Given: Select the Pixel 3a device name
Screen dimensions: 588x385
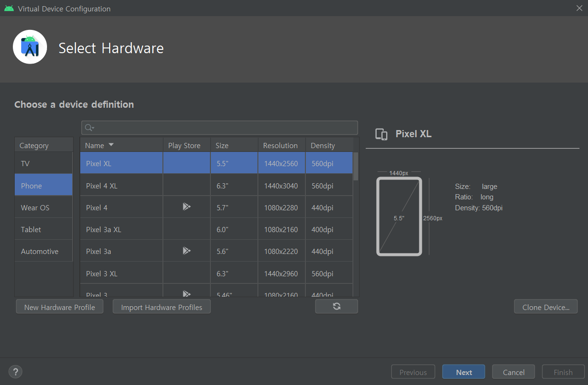Looking at the screenshot, I should (x=98, y=251).
